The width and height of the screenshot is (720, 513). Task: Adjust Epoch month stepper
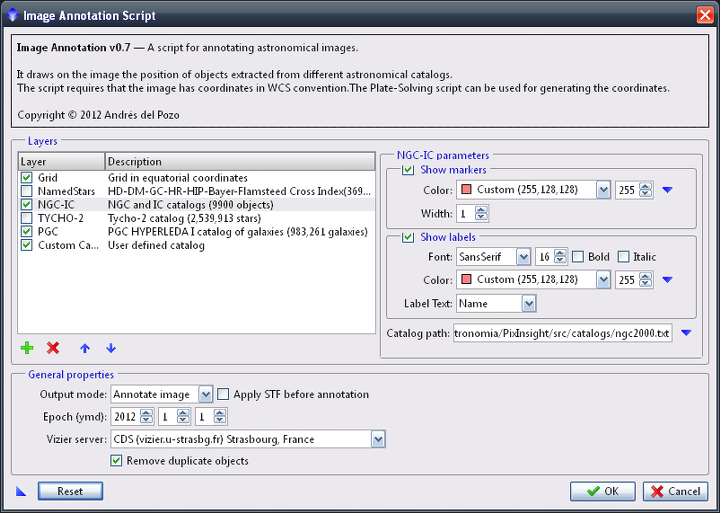pos(183,417)
